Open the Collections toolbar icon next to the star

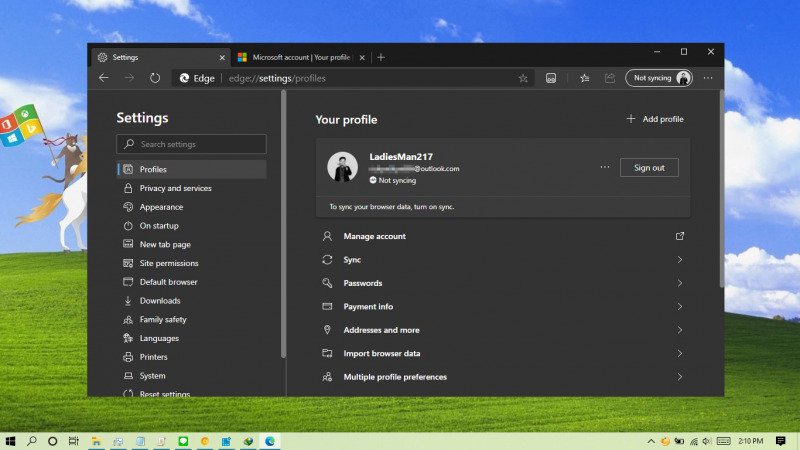(551, 78)
